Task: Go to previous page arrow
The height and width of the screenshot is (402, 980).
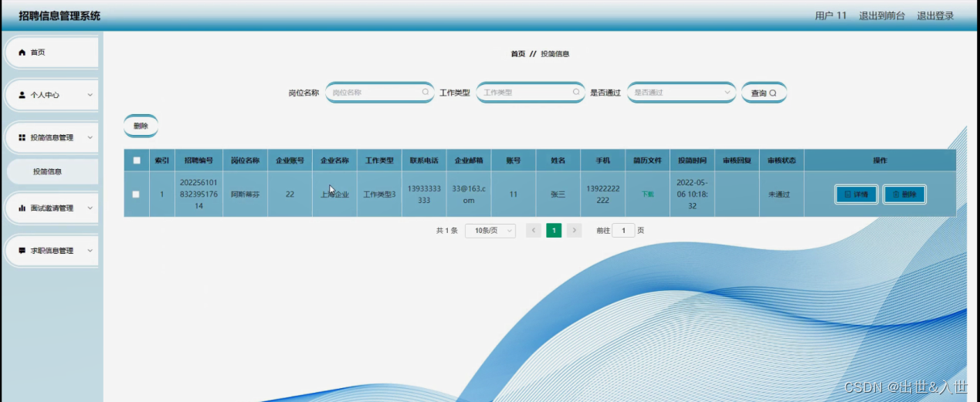Action: [x=534, y=231]
